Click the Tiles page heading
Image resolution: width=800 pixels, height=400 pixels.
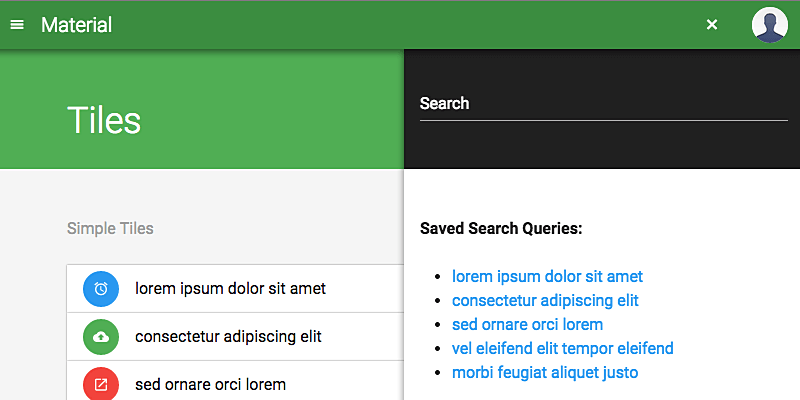tap(104, 120)
